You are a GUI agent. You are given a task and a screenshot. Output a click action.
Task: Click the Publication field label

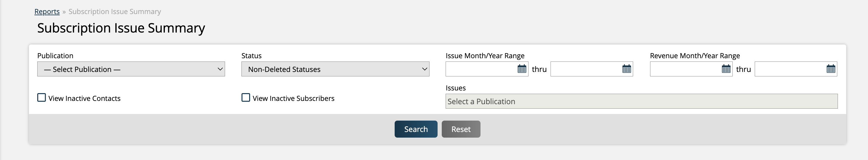click(55, 56)
